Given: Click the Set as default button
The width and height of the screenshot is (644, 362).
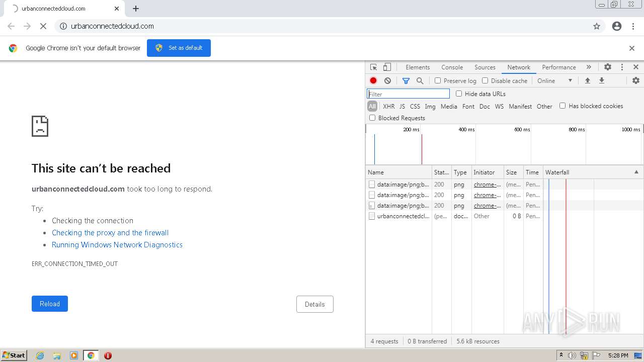Looking at the screenshot, I should tap(179, 48).
